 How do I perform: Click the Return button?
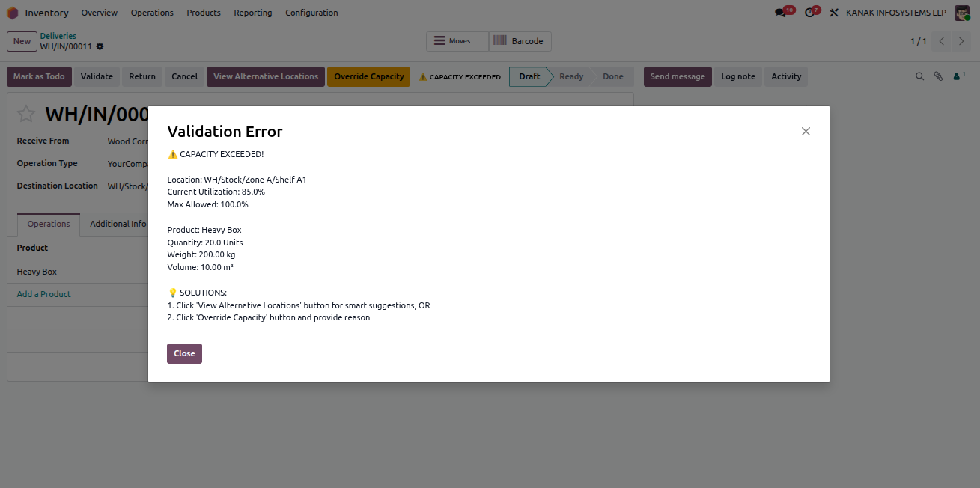[142, 76]
